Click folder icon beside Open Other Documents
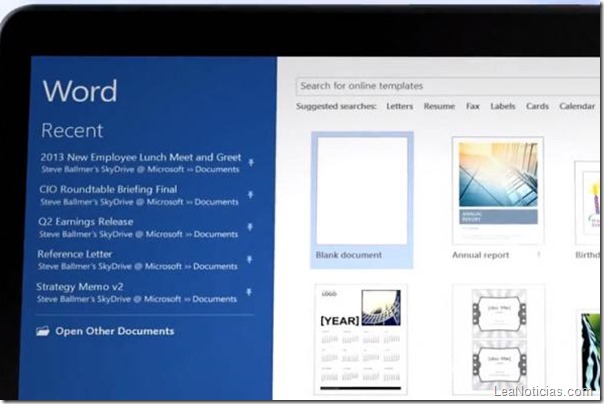 [x=43, y=331]
